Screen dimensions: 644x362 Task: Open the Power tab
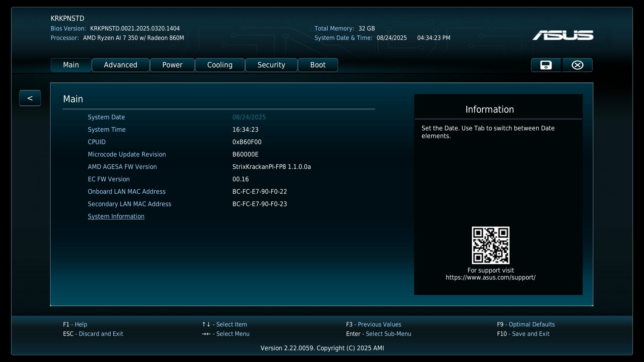pyautogui.click(x=172, y=65)
